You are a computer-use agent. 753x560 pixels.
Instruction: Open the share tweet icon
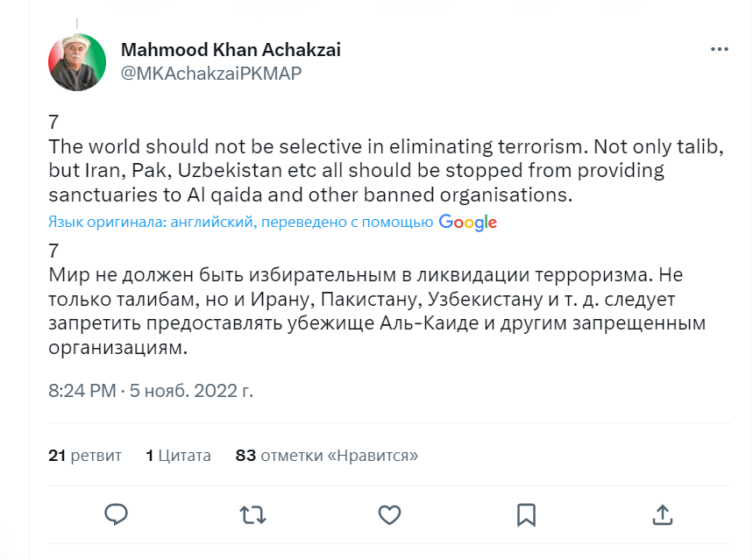tap(663, 514)
